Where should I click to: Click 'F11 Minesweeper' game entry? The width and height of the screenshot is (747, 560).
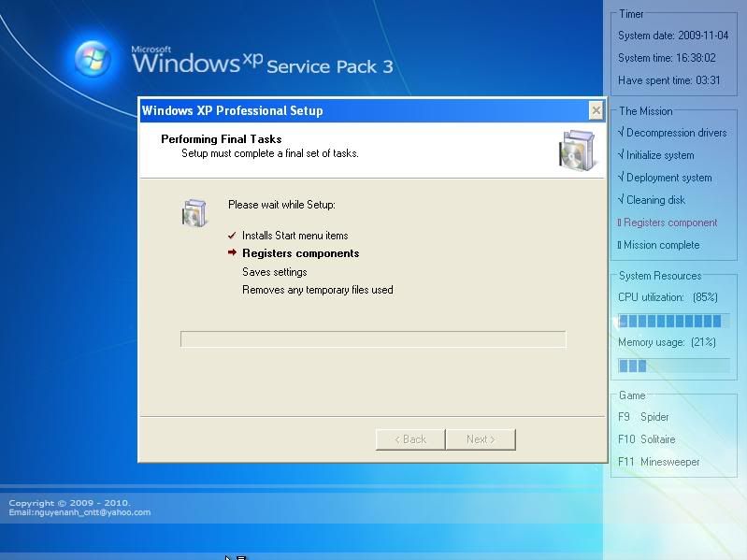point(658,462)
